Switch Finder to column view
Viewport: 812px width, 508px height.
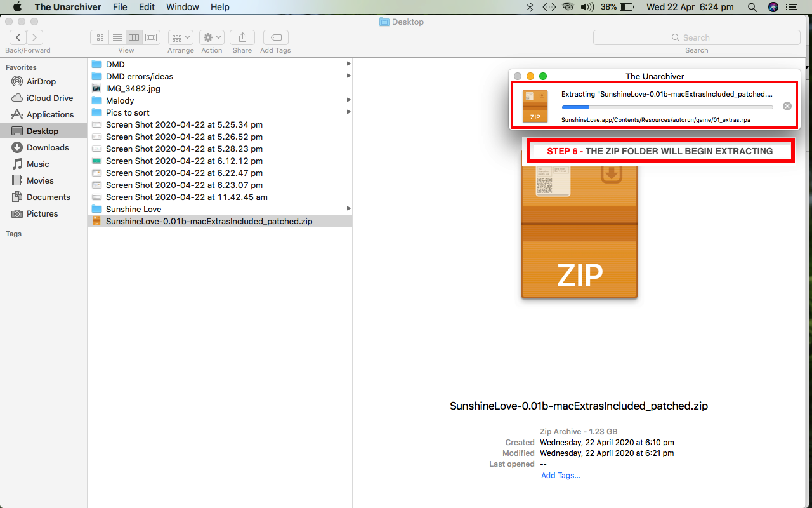[x=134, y=37]
